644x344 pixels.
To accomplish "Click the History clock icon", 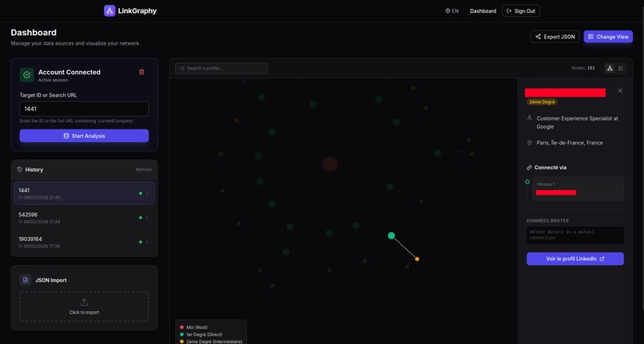I will (x=20, y=169).
